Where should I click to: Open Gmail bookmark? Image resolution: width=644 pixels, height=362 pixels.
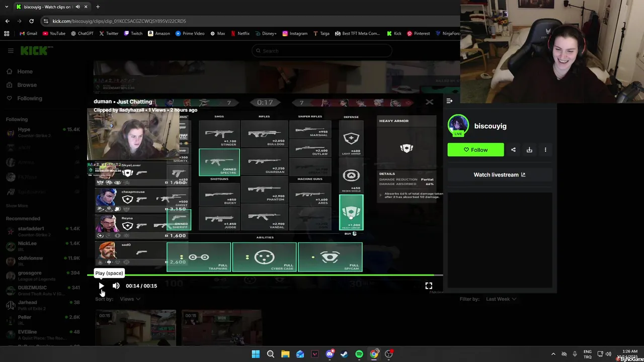click(28, 34)
